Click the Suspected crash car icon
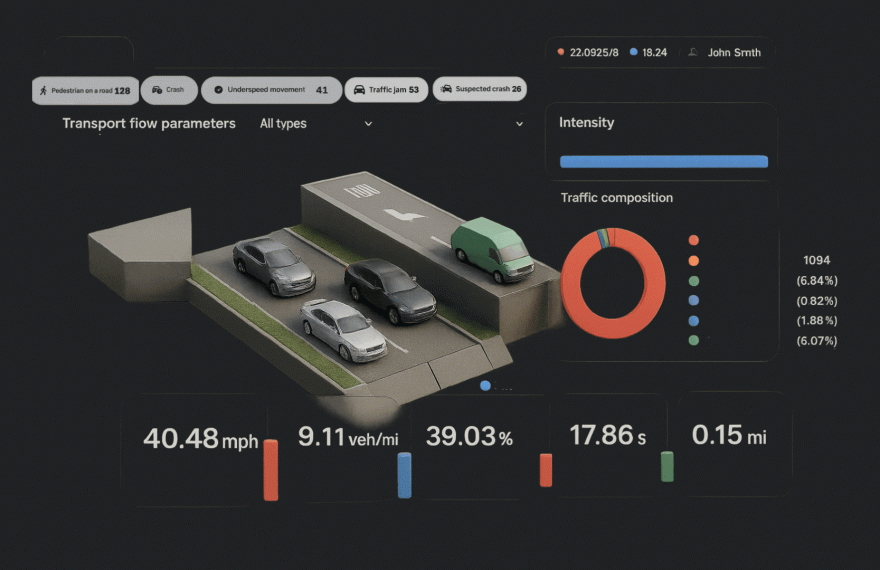 point(446,89)
